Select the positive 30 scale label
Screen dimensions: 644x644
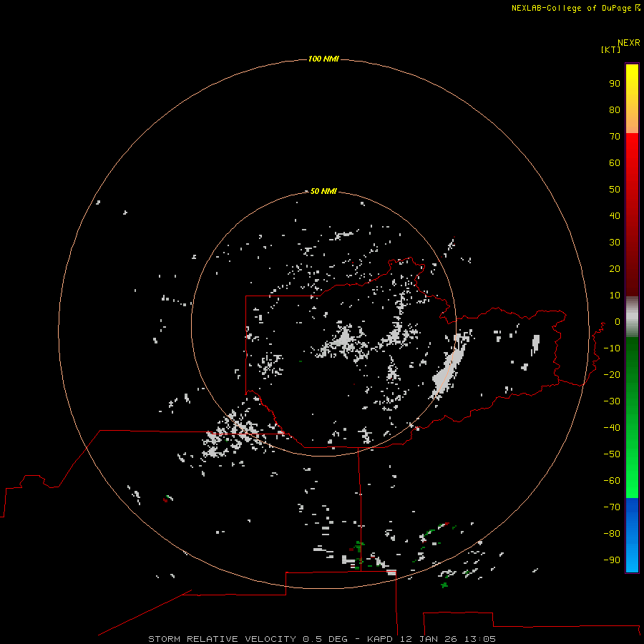point(615,243)
